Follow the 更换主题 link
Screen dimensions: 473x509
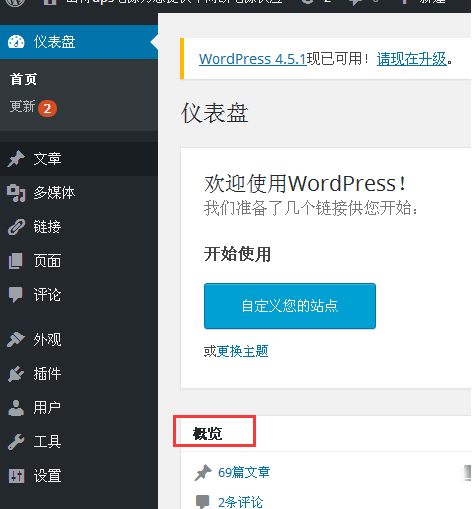[242, 351]
